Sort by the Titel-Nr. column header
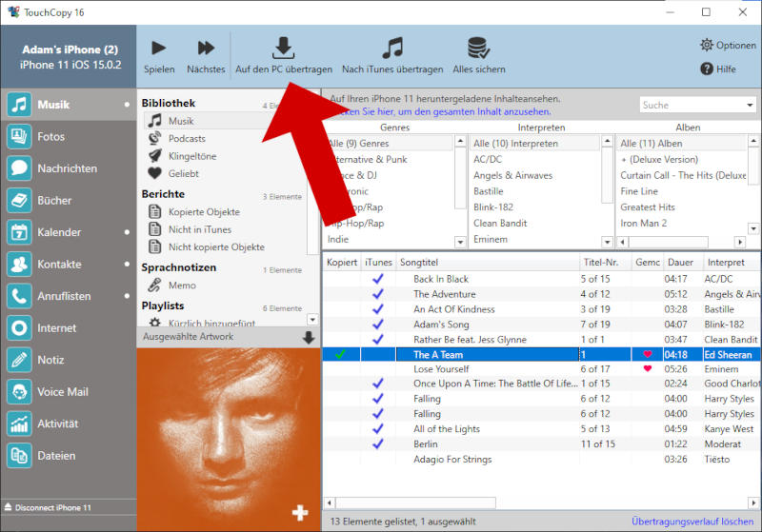The width and height of the screenshot is (762, 532). point(605,263)
